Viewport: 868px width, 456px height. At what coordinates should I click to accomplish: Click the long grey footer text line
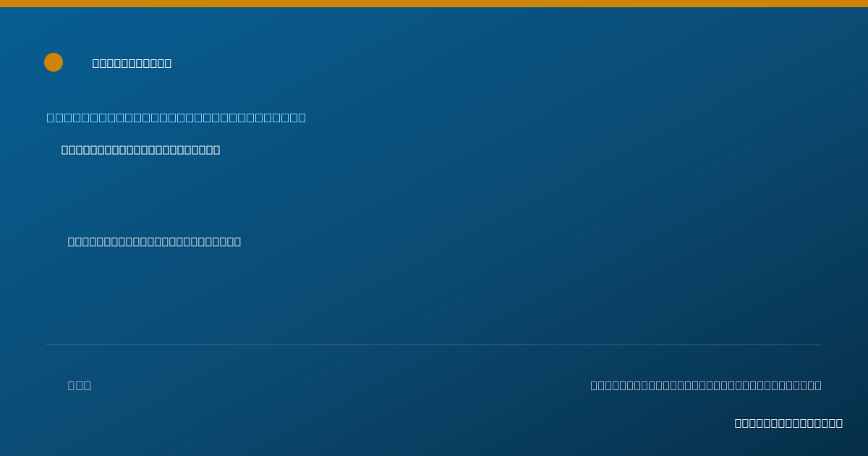[706, 385]
